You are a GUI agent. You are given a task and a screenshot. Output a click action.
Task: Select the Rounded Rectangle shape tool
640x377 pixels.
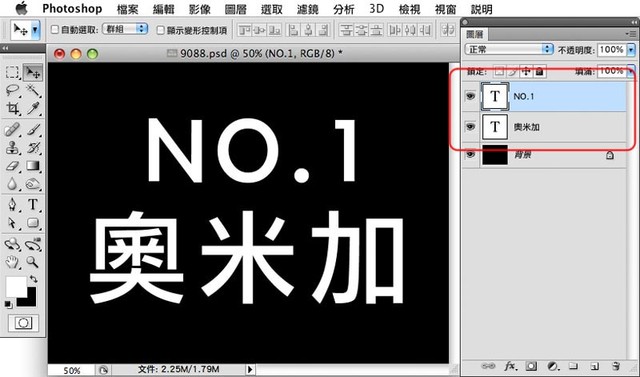pyautogui.click(x=33, y=223)
